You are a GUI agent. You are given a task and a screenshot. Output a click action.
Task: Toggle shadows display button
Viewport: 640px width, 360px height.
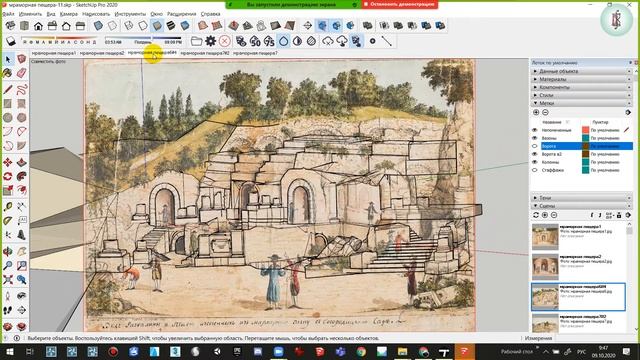[11, 41]
